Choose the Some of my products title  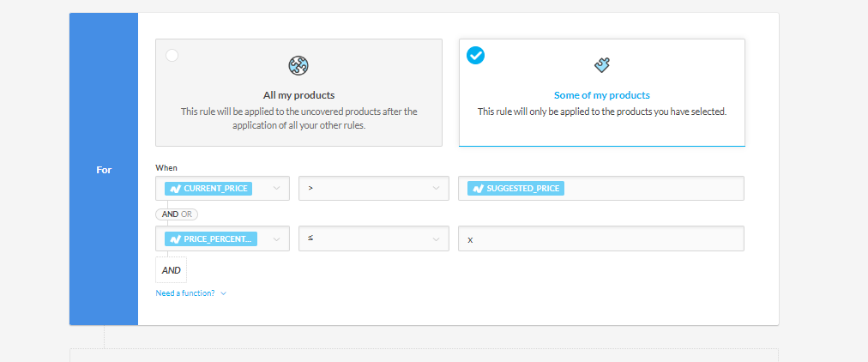click(x=601, y=95)
